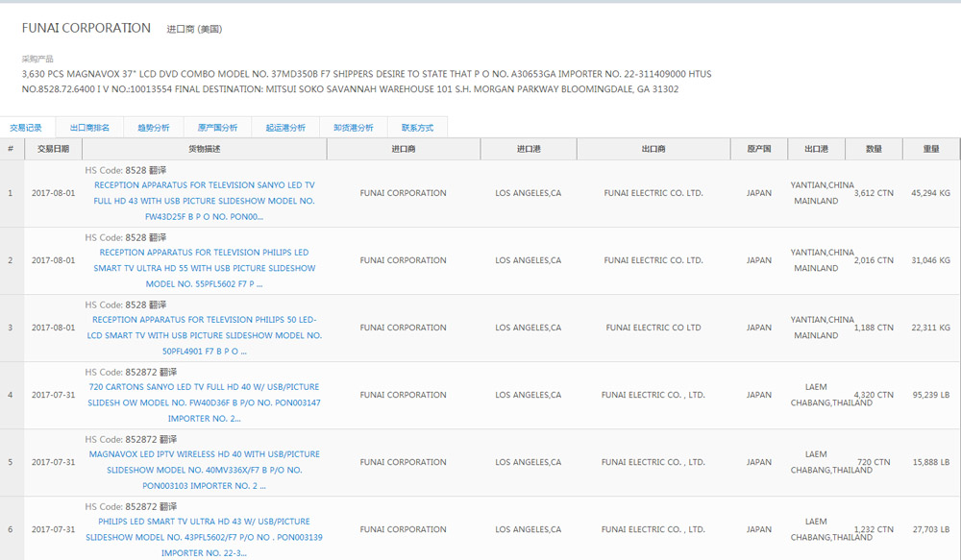This screenshot has height=560, width=961.
Task: Click the FUNAI CORPORATION page title
Action: click(x=86, y=28)
